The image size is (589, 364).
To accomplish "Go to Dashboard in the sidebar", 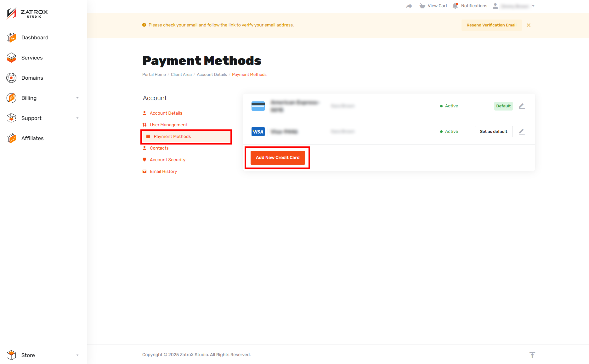I will (35, 38).
